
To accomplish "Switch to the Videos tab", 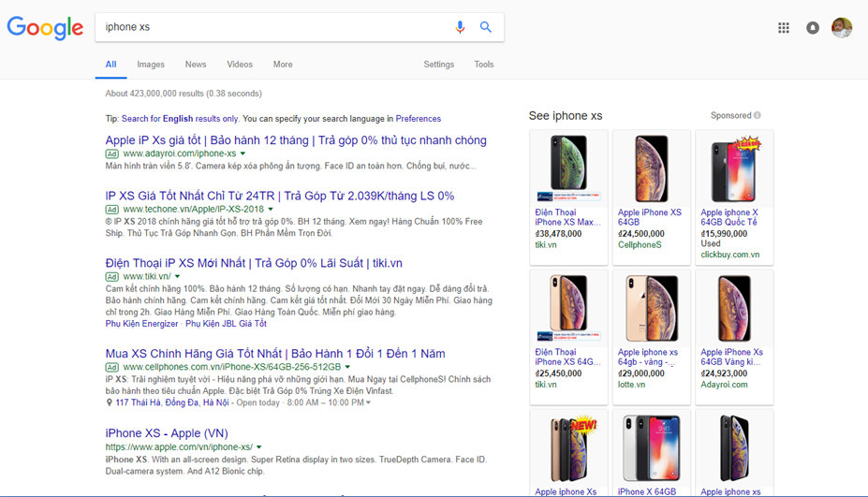I will [240, 65].
